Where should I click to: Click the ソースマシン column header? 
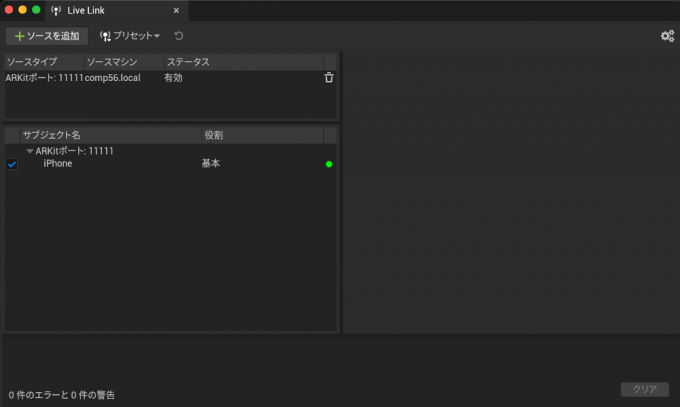pos(122,62)
